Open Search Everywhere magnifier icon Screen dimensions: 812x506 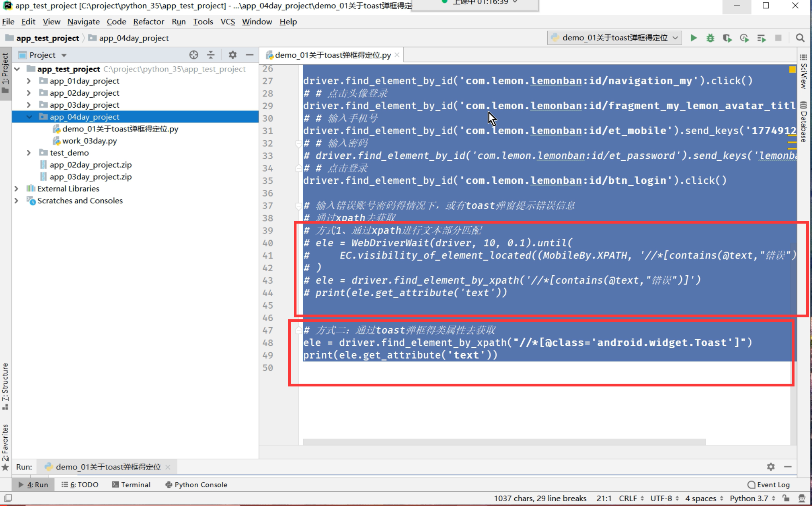(800, 38)
